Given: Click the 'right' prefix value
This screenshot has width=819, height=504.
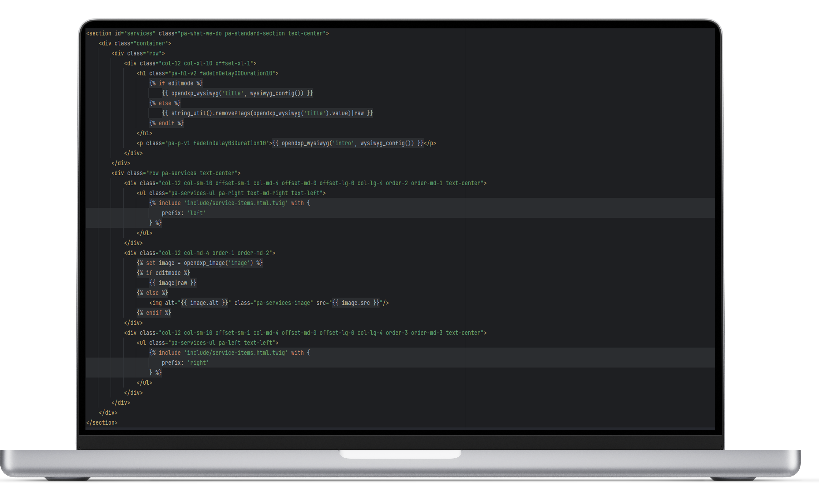Looking at the screenshot, I should tap(198, 363).
